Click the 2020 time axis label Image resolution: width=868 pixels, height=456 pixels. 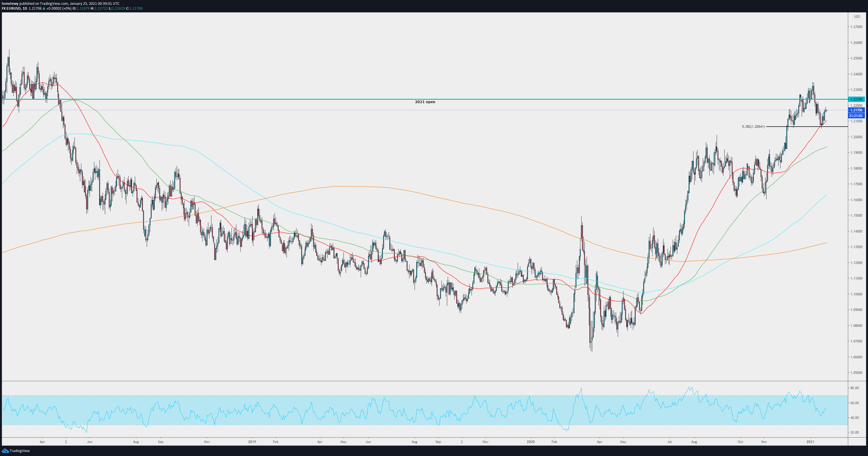click(x=531, y=442)
